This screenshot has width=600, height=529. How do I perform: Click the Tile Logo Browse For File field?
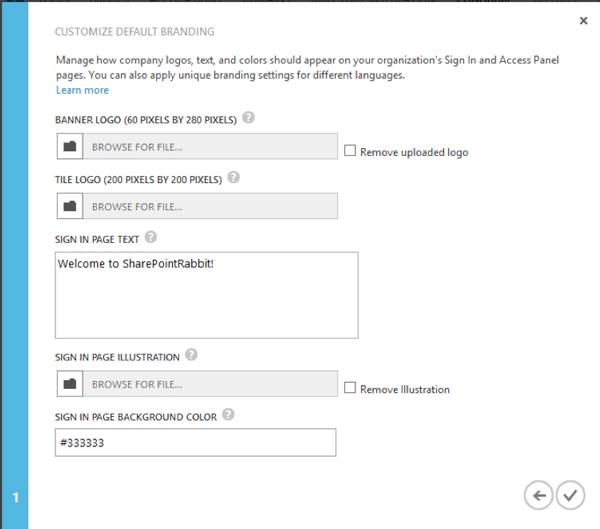click(210, 206)
